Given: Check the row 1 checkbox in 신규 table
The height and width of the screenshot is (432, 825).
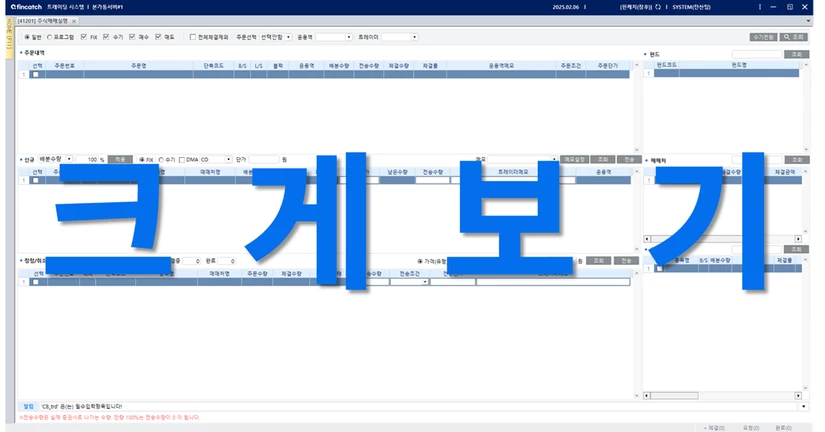Looking at the screenshot, I should tap(36, 180).
